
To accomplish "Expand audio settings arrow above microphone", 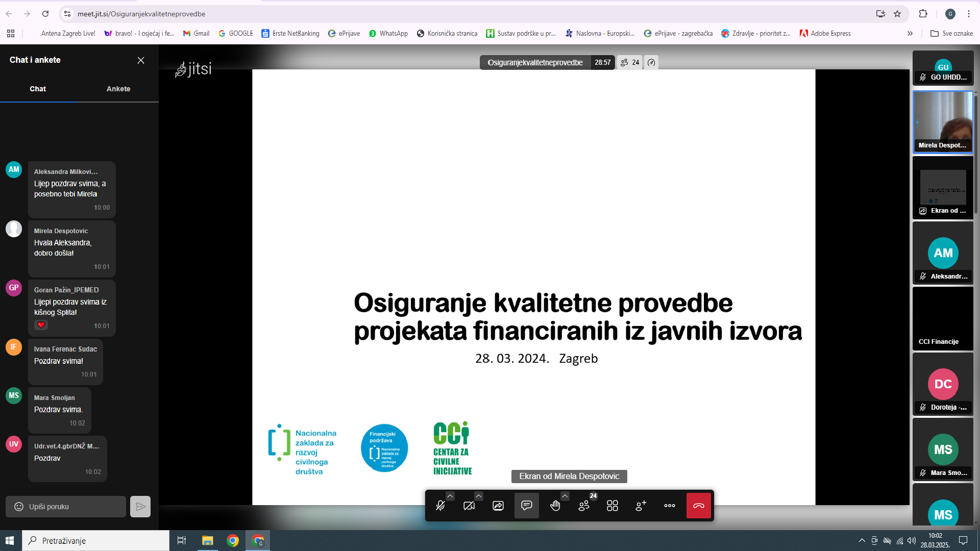I will click(450, 496).
